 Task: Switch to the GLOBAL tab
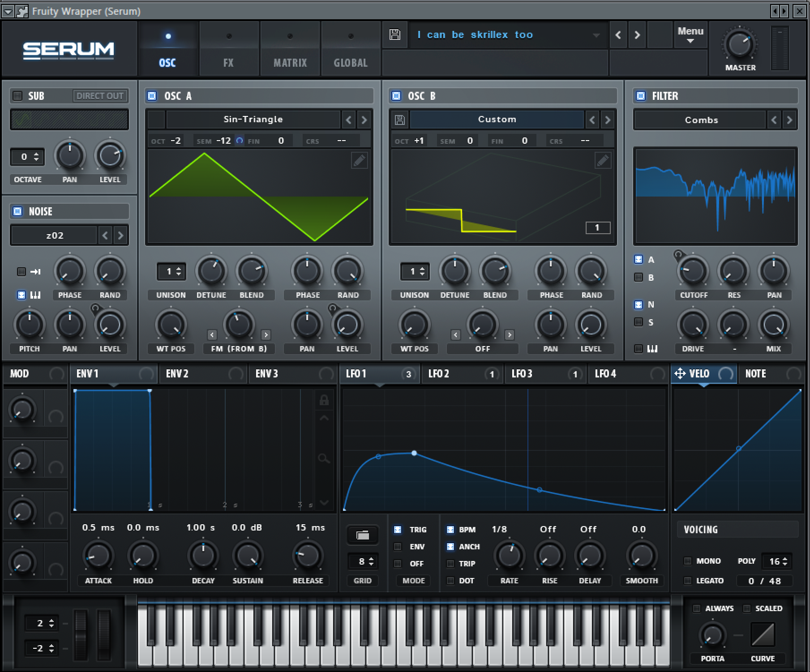point(351,48)
